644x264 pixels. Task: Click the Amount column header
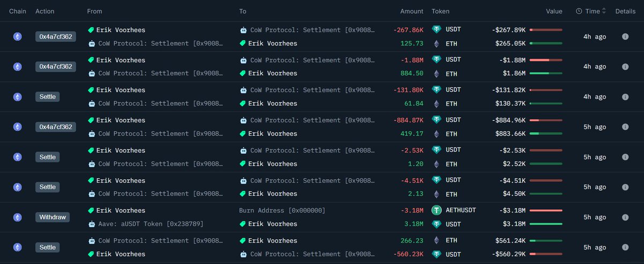(412, 11)
